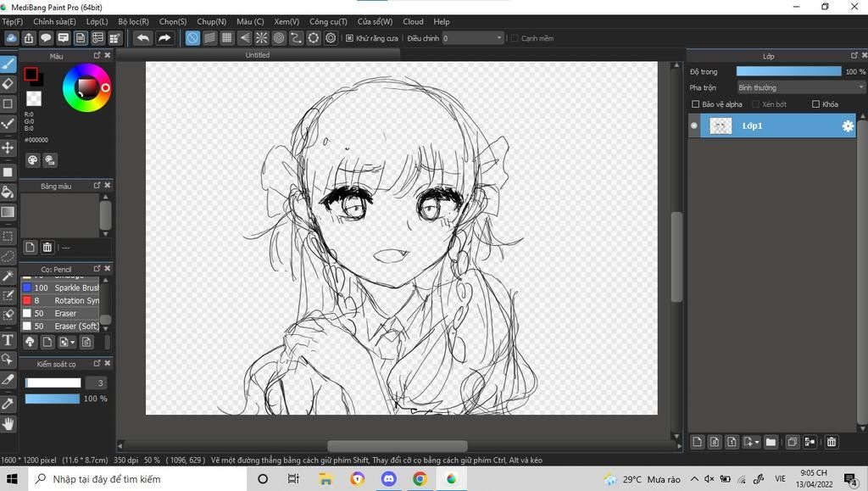The width and height of the screenshot is (868, 491).
Task: Enable Khóa layer lock checkbox
Action: [815, 104]
